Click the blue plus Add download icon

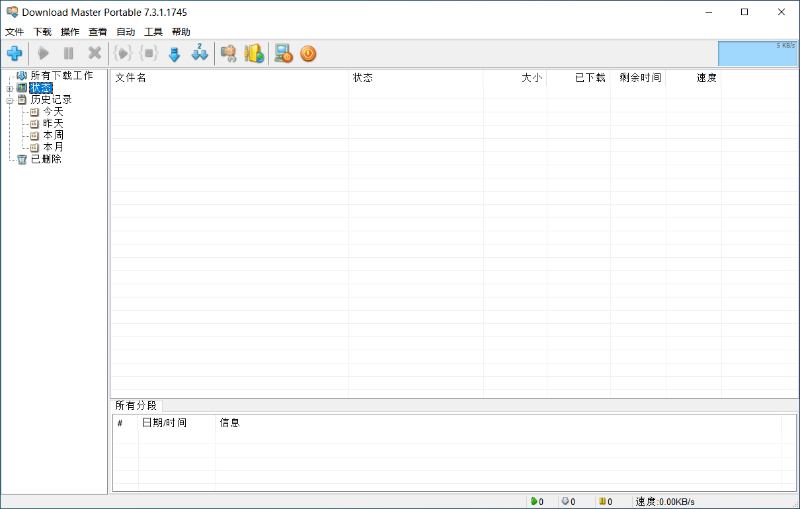[x=14, y=53]
